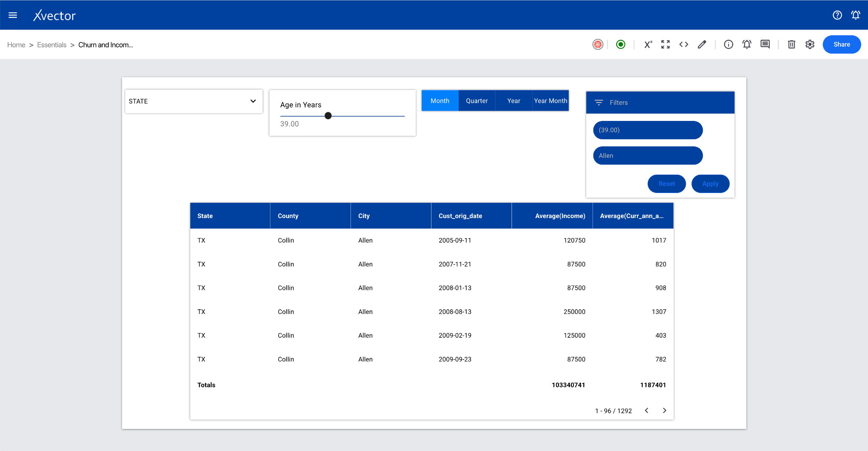
Task: Click value 908
Action: [661, 288]
